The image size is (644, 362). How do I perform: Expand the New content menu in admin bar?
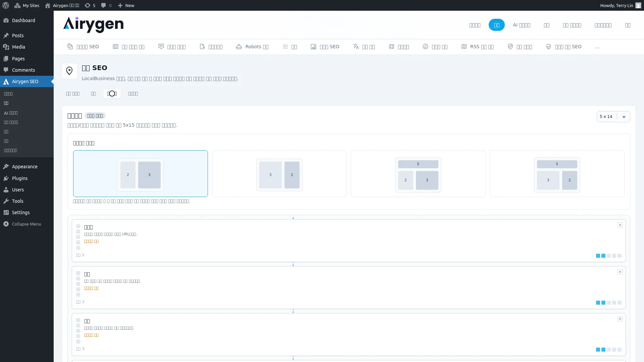click(x=126, y=5)
